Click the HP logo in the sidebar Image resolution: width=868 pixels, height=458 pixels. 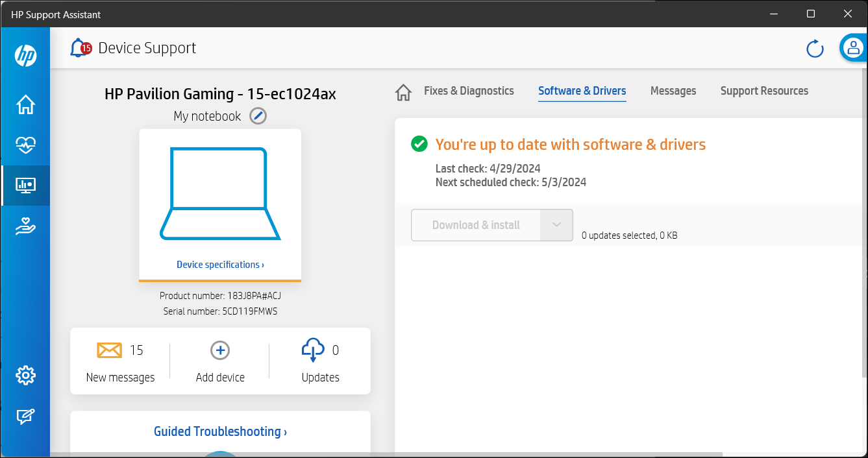click(x=25, y=56)
